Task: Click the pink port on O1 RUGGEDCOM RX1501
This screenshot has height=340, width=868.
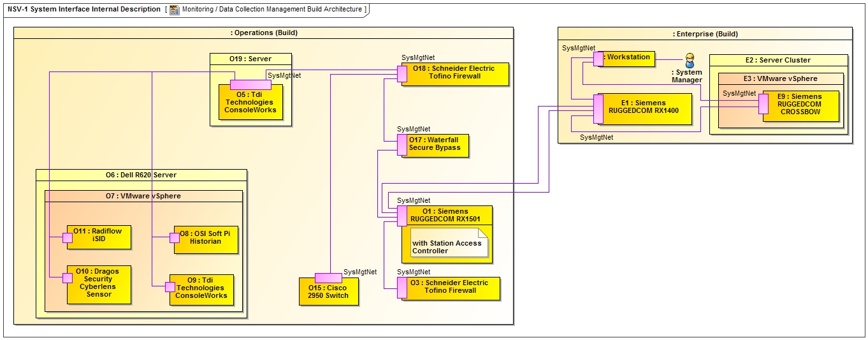Action: pos(402,217)
